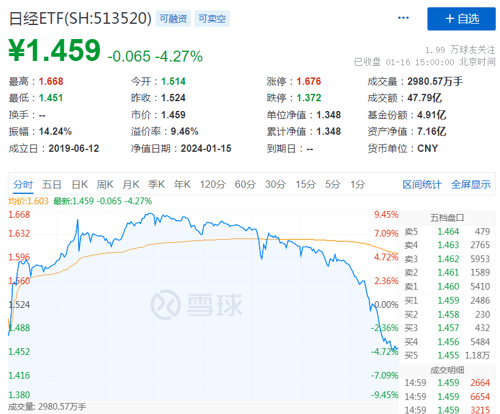Image resolution: width=500 pixels, height=414 pixels.
Task: Select the 买1 1.459 order row
Action: (447, 301)
